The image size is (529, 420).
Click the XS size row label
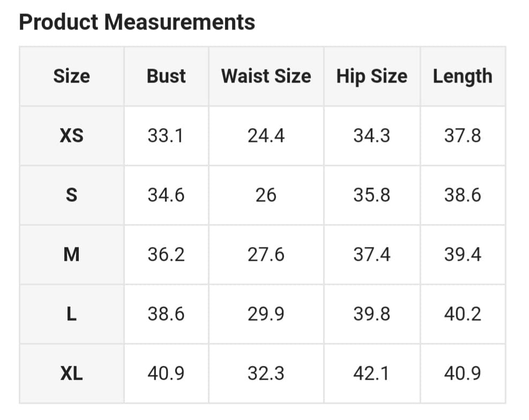coord(71,136)
